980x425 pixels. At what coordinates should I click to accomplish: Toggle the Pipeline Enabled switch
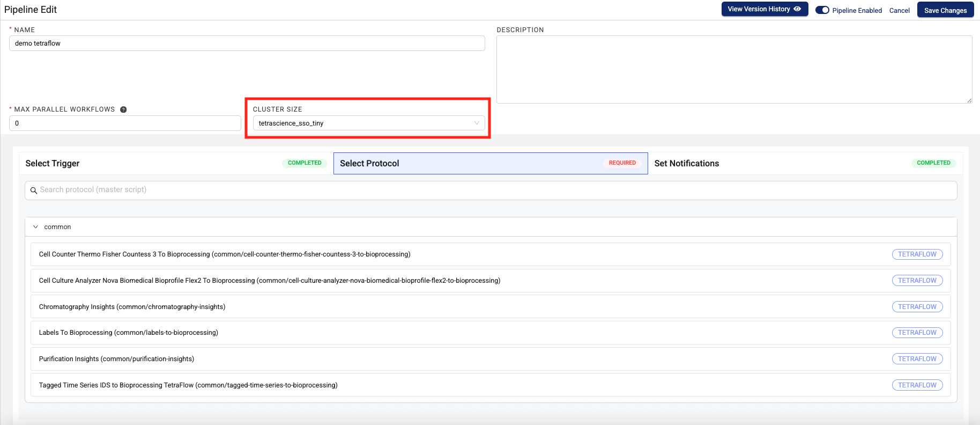coord(822,10)
